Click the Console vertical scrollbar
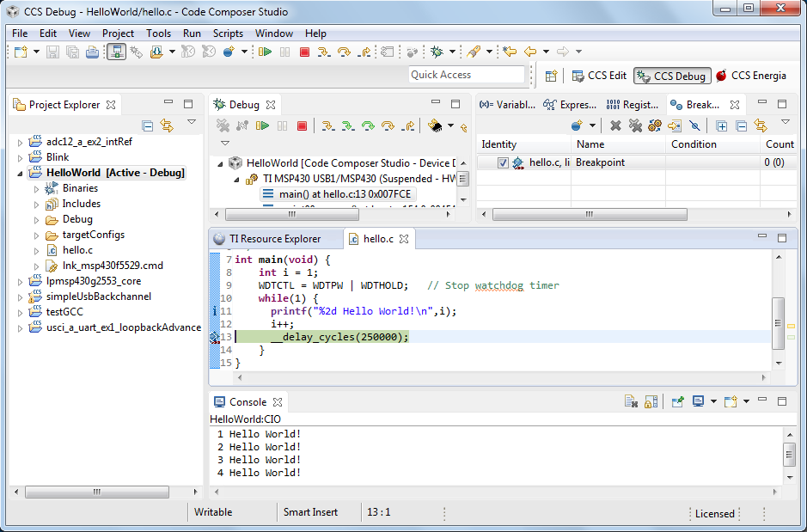Viewport: 807px width, 532px height. pos(789,454)
